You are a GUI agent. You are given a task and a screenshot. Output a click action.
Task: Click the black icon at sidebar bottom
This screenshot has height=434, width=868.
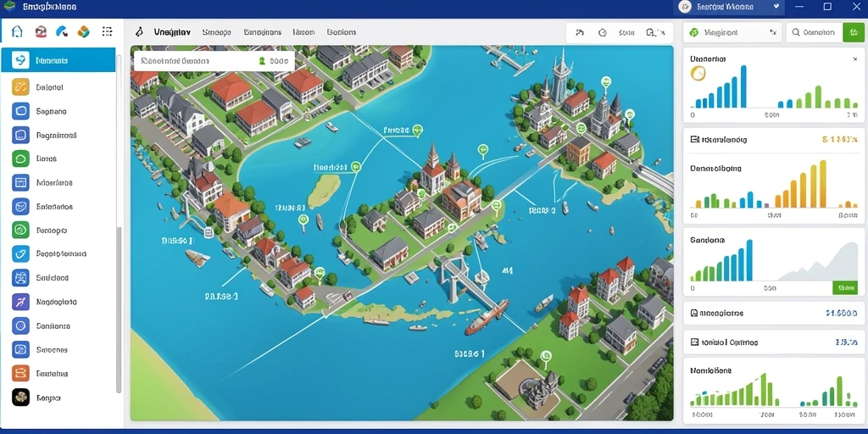[x=20, y=397]
